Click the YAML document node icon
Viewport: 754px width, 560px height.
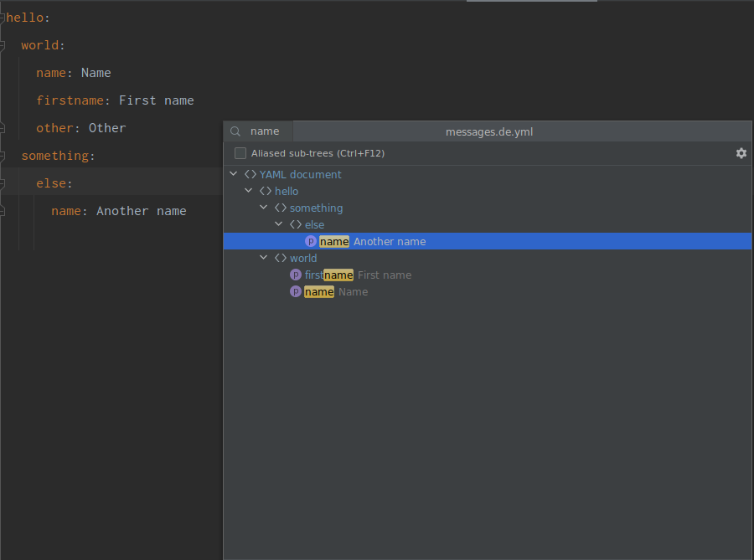pos(250,174)
